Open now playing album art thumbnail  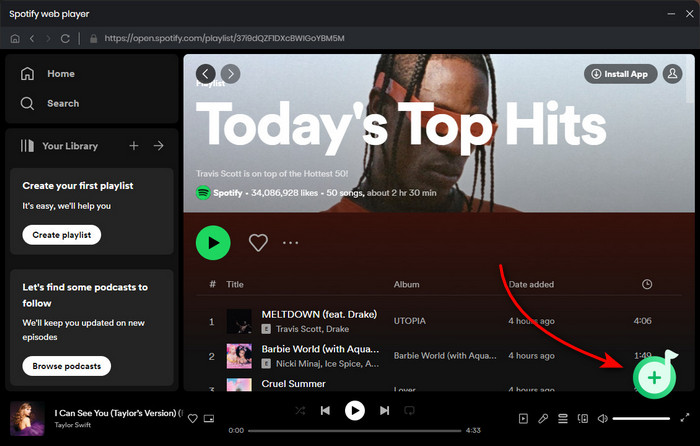pyautogui.click(x=27, y=418)
